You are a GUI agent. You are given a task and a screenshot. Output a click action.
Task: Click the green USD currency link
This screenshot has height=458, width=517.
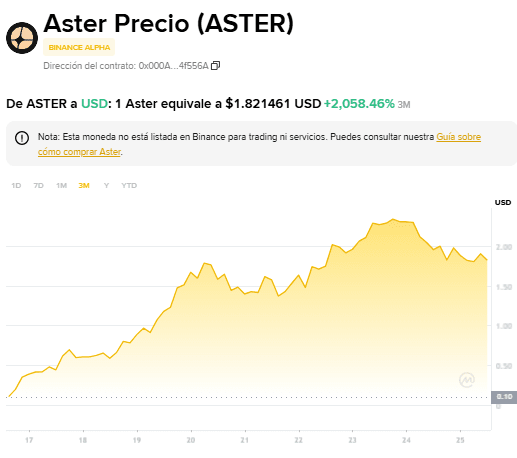[x=94, y=104]
